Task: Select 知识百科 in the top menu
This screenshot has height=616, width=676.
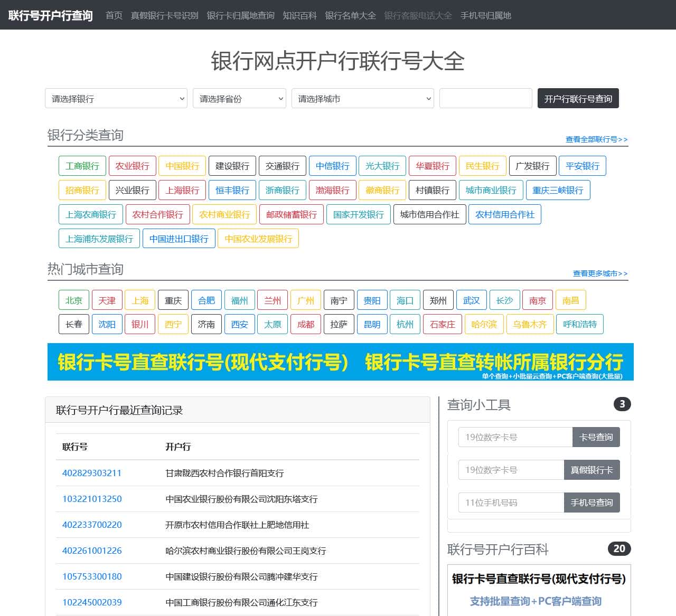Action: pyautogui.click(x=300, y=15)
